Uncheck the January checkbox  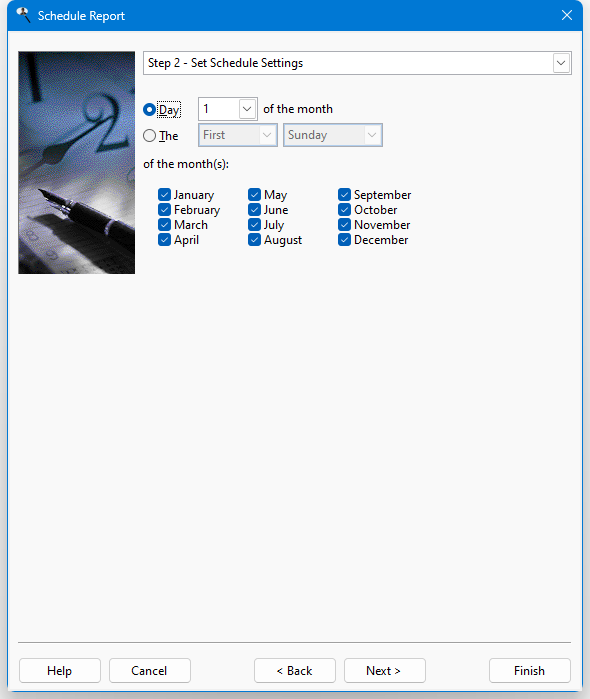tap(165, 195)
